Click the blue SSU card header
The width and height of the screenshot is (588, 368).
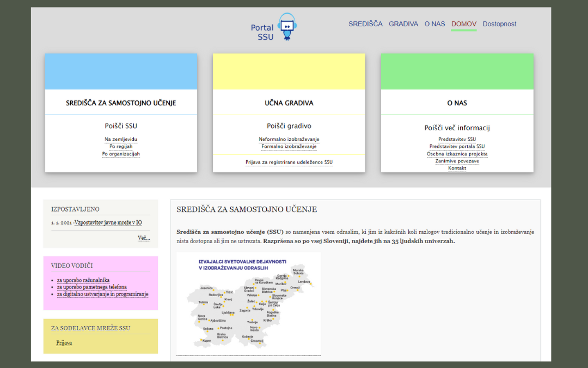pyautogui.click(x=121, y=71)
